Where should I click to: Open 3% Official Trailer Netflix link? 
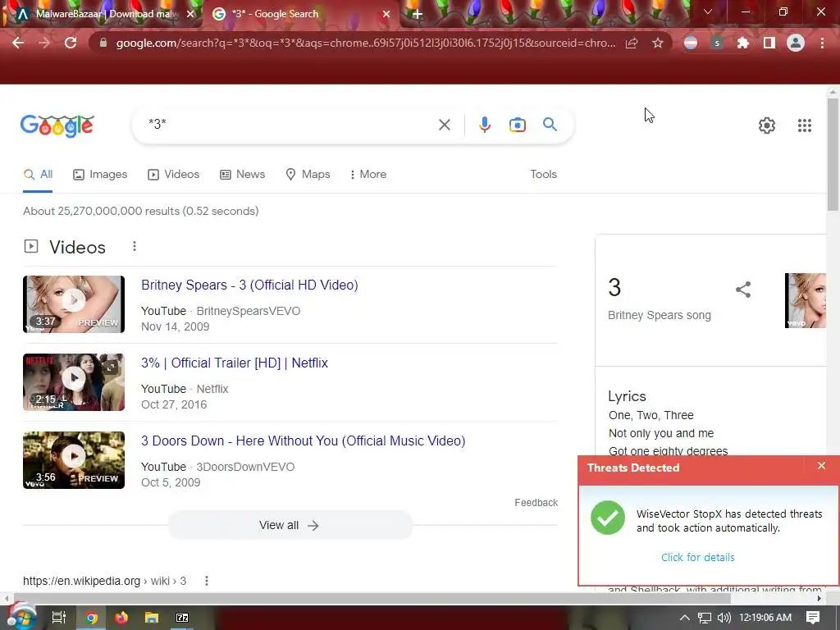pos(235,363)
